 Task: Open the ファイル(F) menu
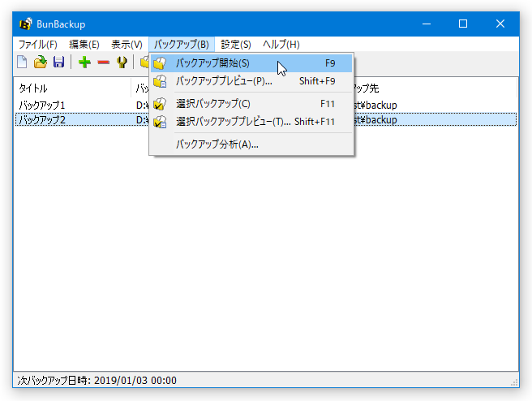point(37,45)
